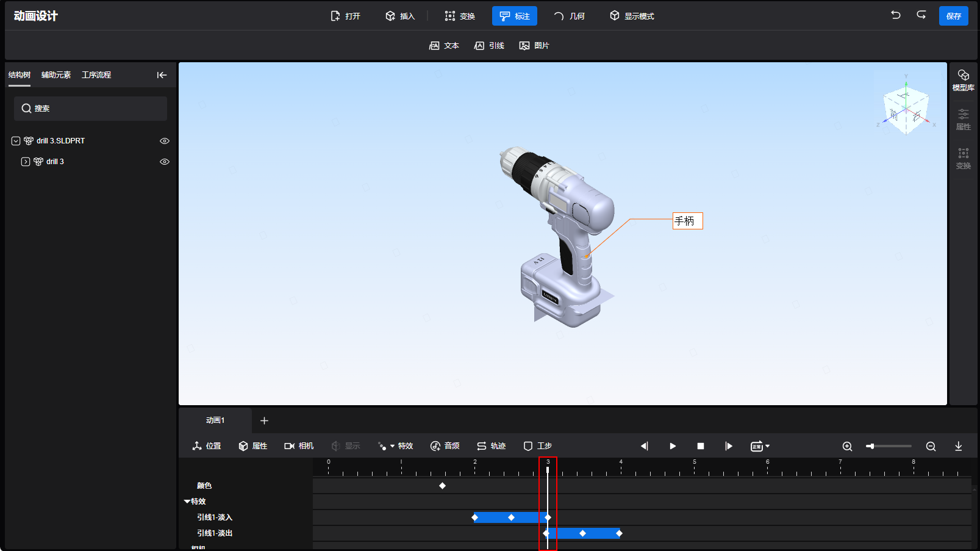
Task: Add a 文本 text annotation
Action: (444, 46)
